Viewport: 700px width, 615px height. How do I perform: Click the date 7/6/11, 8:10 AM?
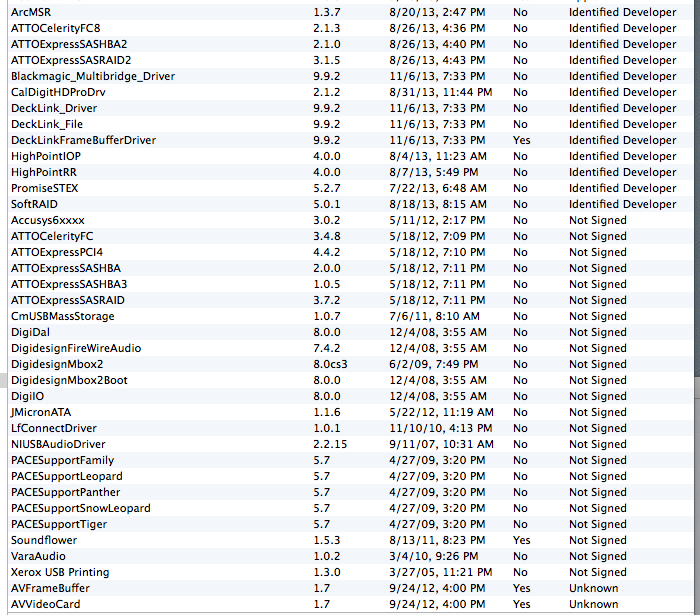[434, 316]
